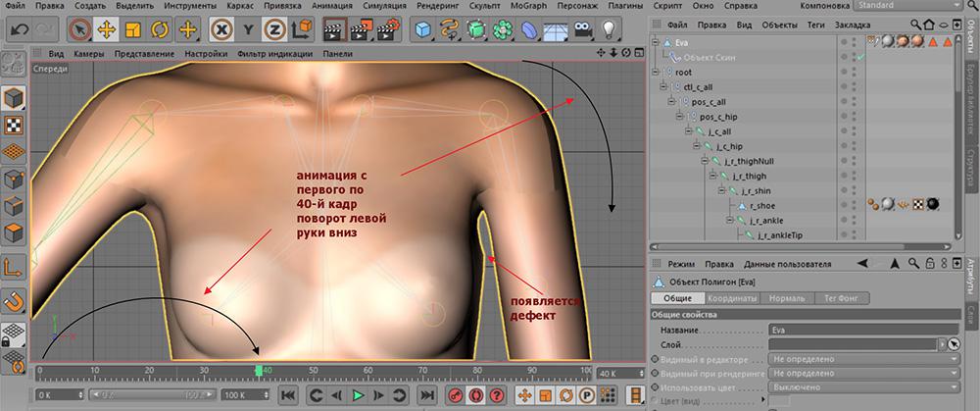Viewport: 980px width, 411px height.
Task: Select the Move tool in top toolbar
Action: 106,29
